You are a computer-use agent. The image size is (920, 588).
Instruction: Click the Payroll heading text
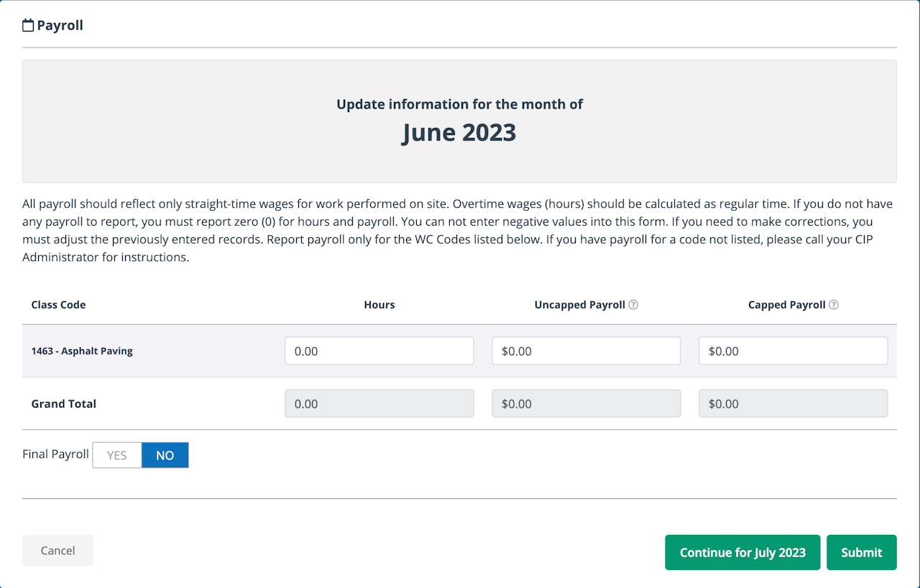coord(60,26)
